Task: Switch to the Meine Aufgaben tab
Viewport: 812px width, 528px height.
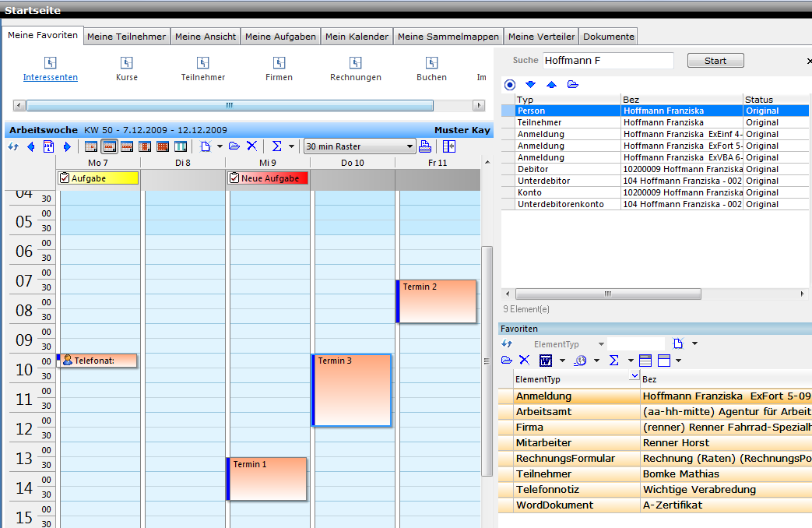Action: click(x=280, y=37)
